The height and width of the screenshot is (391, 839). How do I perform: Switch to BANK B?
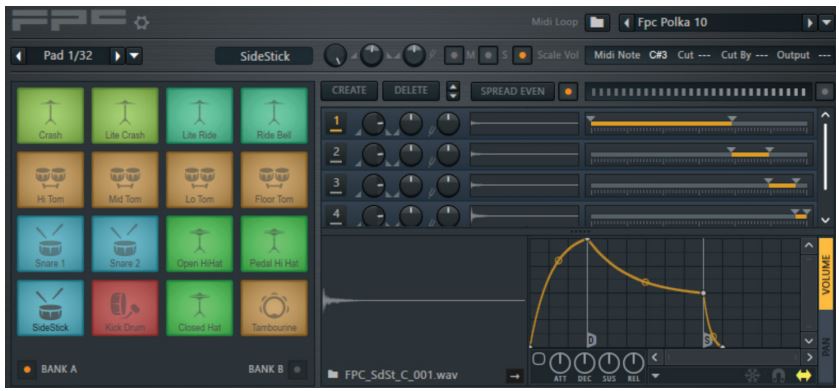[x=297, y=369]
